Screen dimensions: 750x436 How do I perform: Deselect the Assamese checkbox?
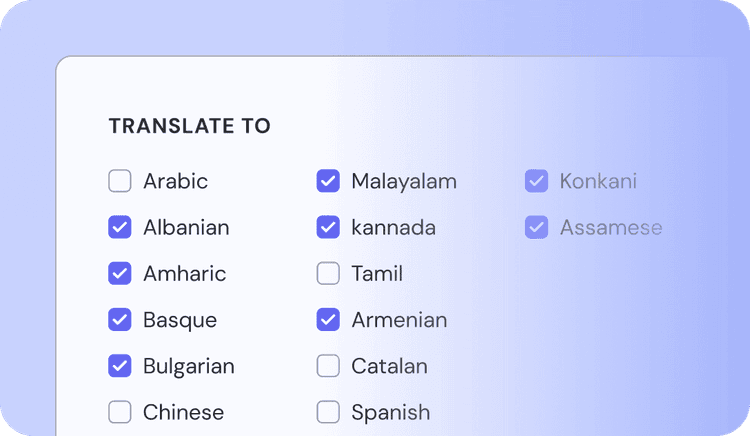(x=537, y=227)
